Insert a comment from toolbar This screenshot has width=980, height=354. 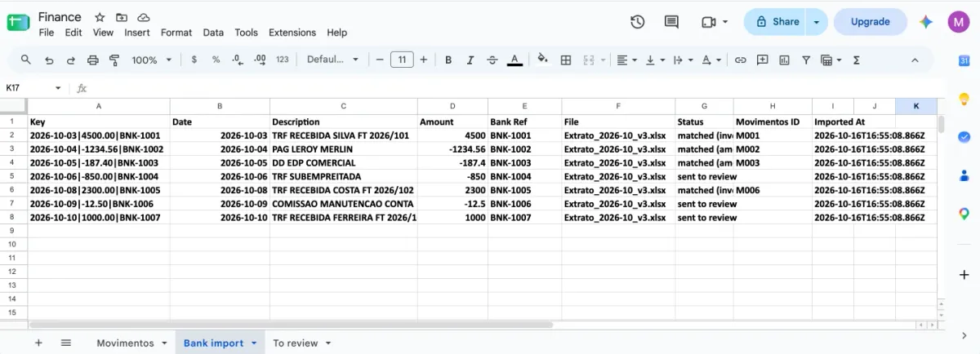point(763,60)
